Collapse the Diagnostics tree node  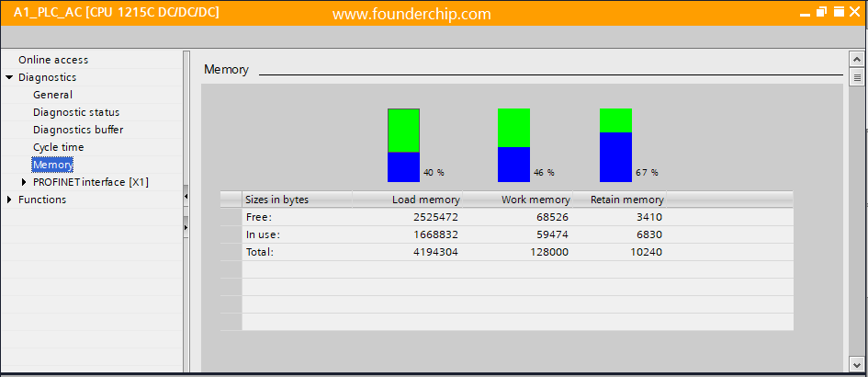tap(9, 78)
